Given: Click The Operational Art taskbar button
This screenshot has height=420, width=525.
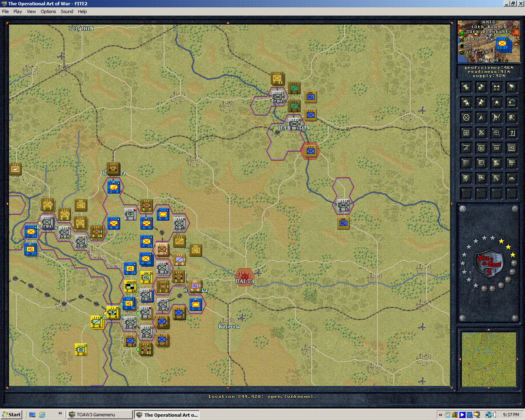Looking at the screenshot, I should pos(167,415).
